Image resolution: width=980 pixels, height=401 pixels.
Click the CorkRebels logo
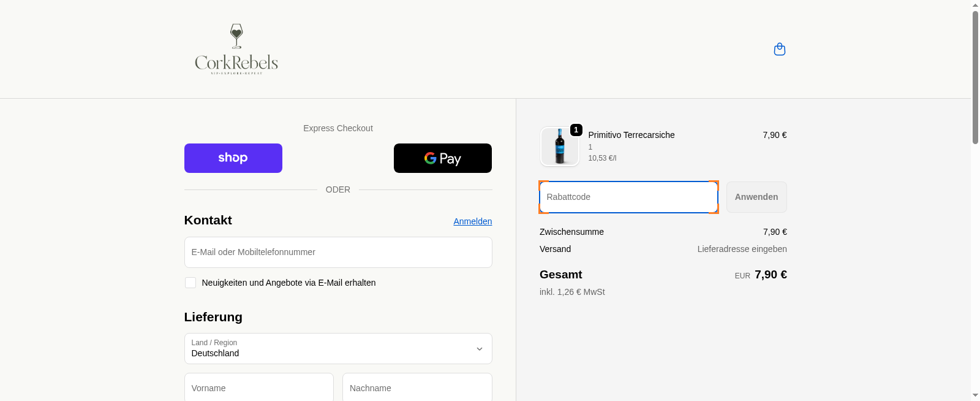tap(236, 50)
